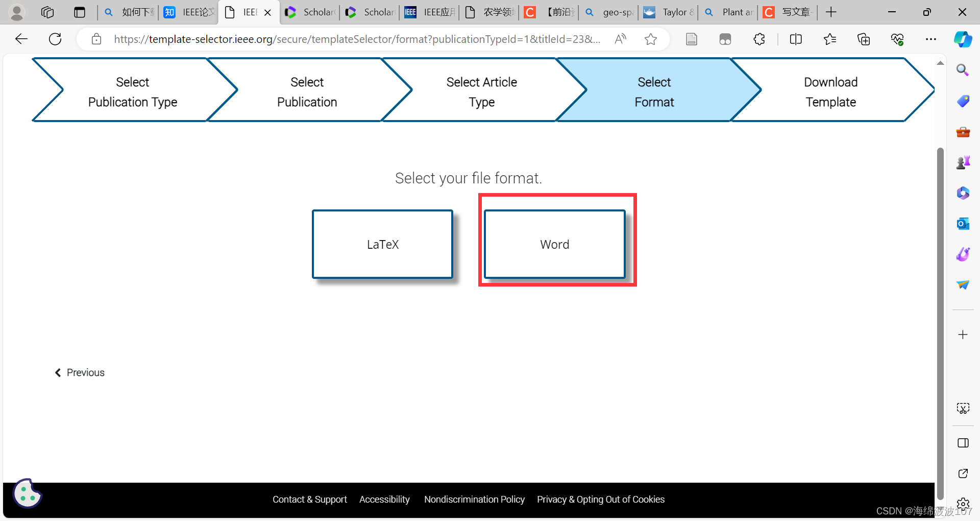Open Outlook in the sidebar
Image resolution: width=980 pixels, height=521 pixels.
point(963,224)
